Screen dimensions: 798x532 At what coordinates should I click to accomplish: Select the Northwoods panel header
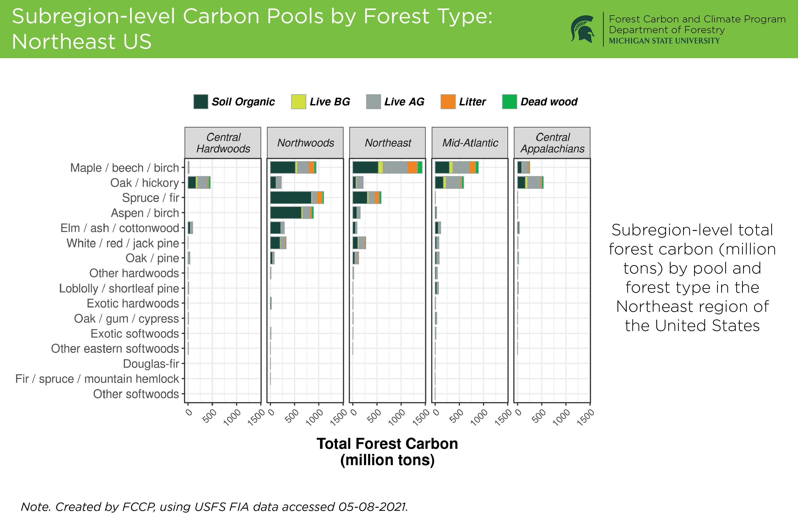click(305, 143)
